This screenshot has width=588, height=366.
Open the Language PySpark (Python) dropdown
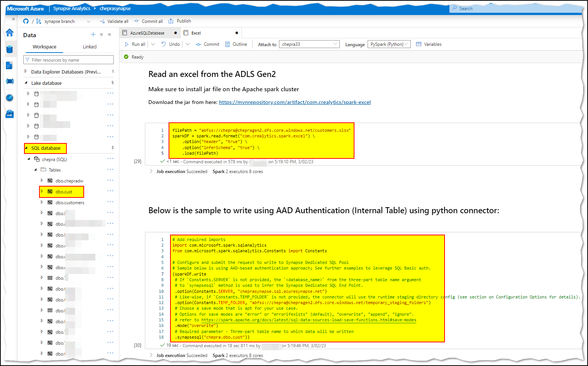click(389, 44)
